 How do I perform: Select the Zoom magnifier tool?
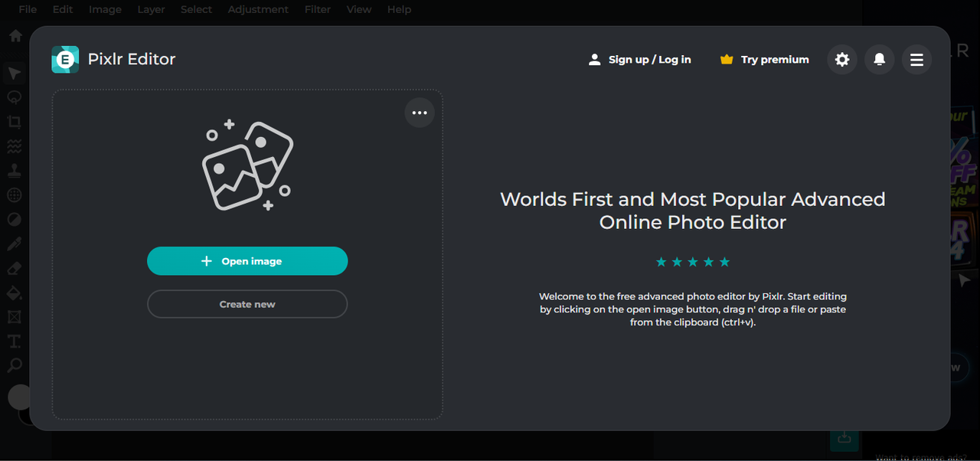15,365
